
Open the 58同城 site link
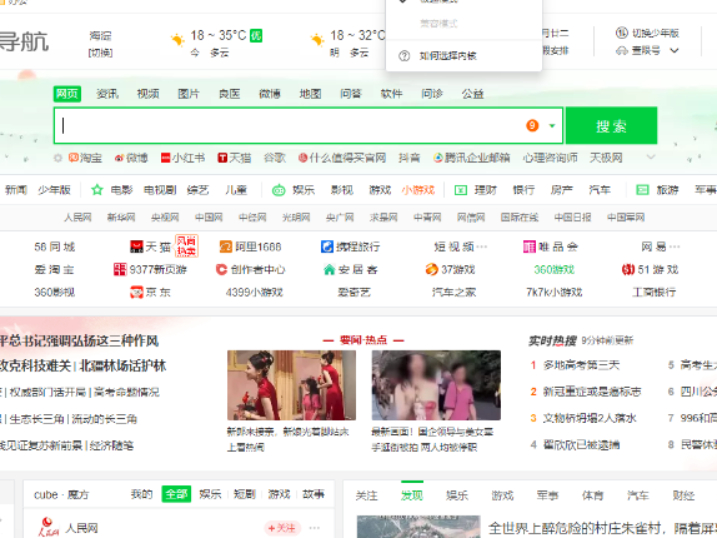tap(54, 247)
